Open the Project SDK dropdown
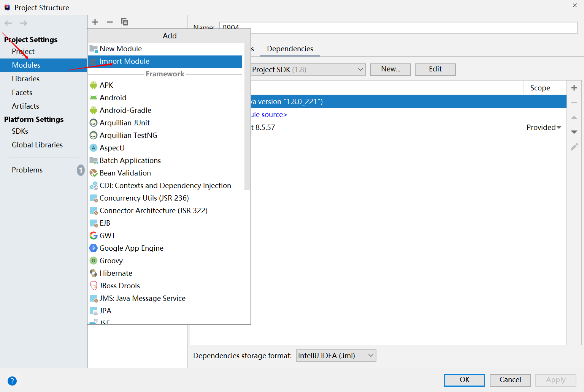Screen dimensions: 584x392 (308, 70)
